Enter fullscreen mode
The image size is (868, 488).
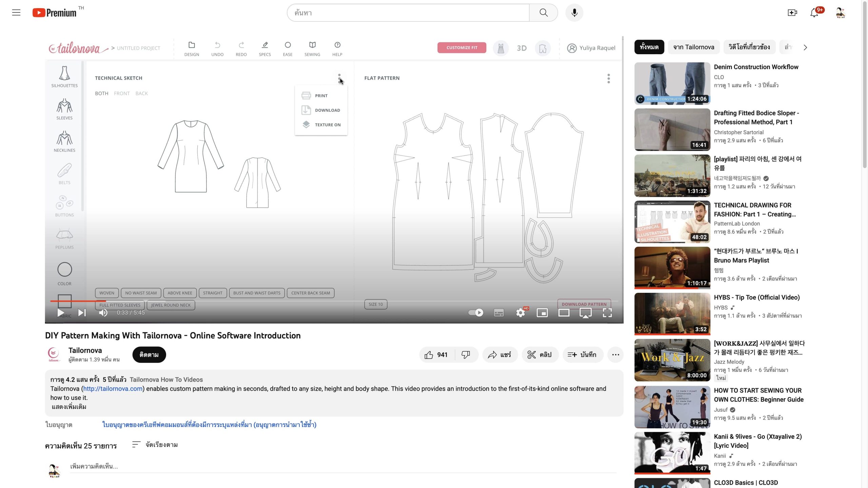[607, 312]
